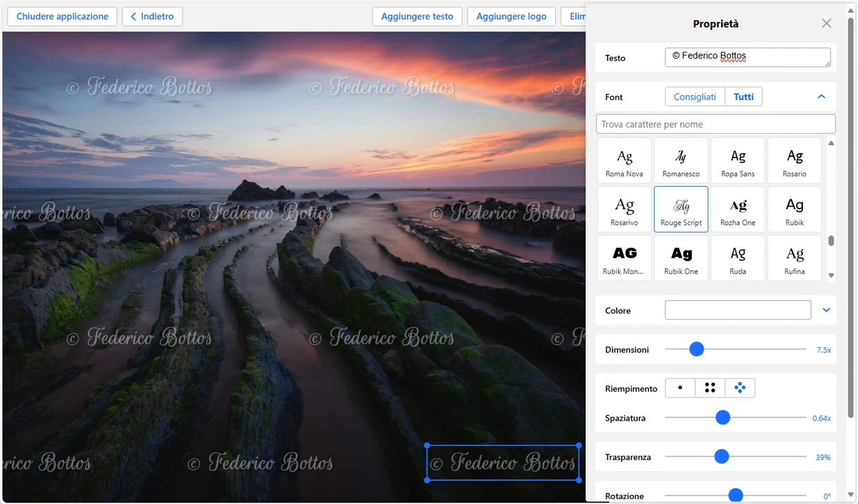The image size is (859, 504).
Task: Choose the Romanesco font preview
Action: tap(680, 161)
